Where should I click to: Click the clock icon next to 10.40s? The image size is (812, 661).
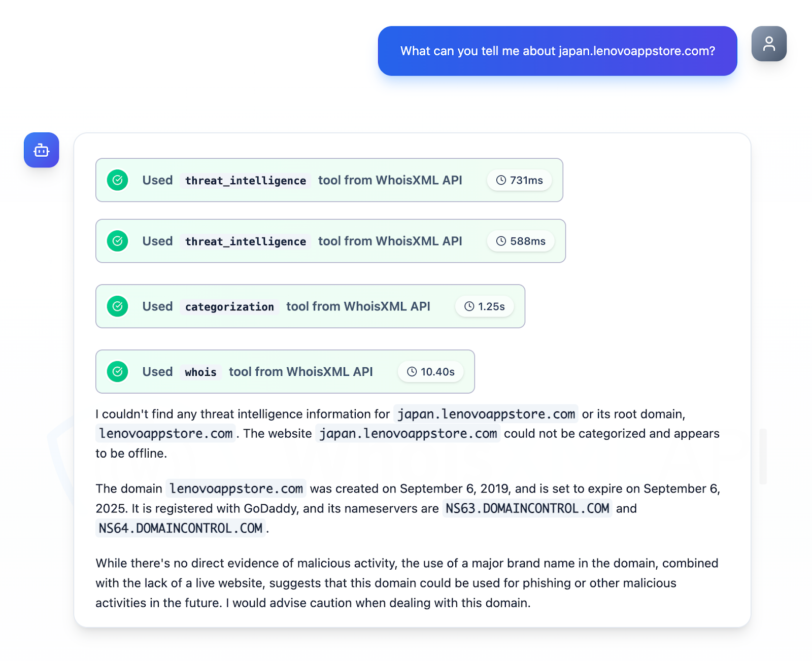coord(412,372)
